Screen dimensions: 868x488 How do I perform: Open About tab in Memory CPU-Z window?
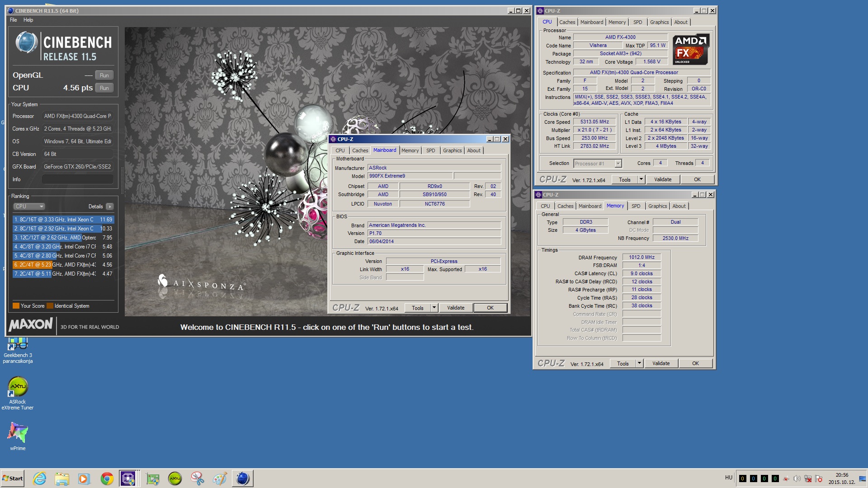click(679, 206)
